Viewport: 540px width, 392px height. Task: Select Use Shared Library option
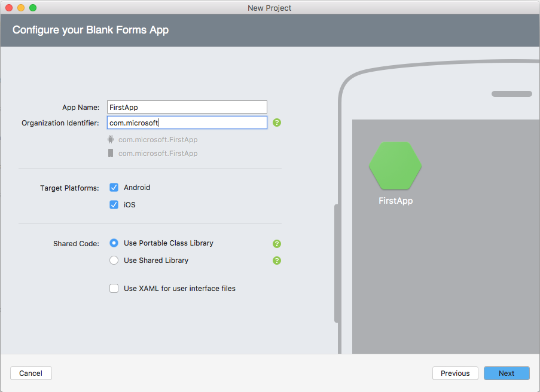[114, 260]
